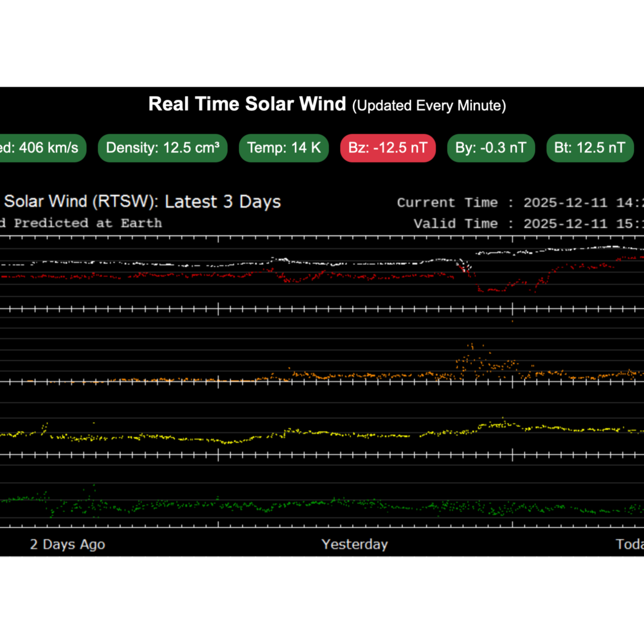The width and height of the screenshot is (644, 644).
Task: Click the Real Time Solar Wind title
Action: (x=248, y=104)
